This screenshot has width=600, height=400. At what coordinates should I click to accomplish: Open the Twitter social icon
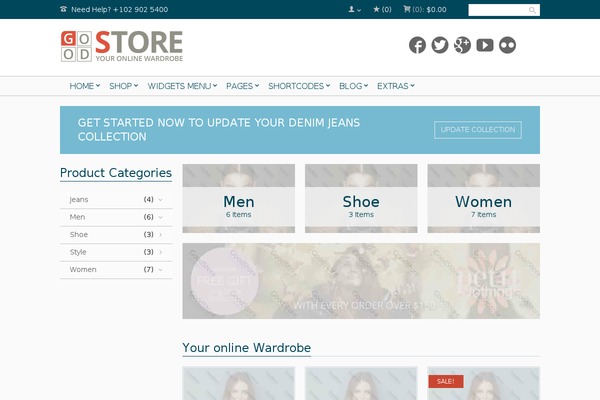coord(440,45)
